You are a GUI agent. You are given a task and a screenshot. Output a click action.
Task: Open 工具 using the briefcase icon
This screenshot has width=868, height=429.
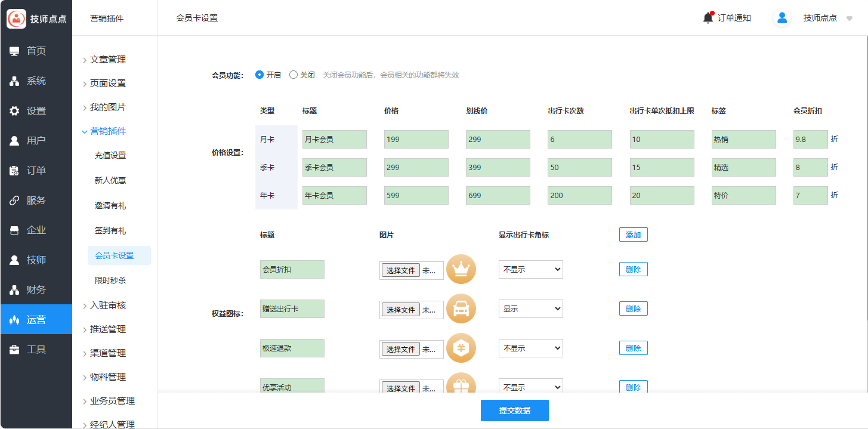tap(14, 350)
